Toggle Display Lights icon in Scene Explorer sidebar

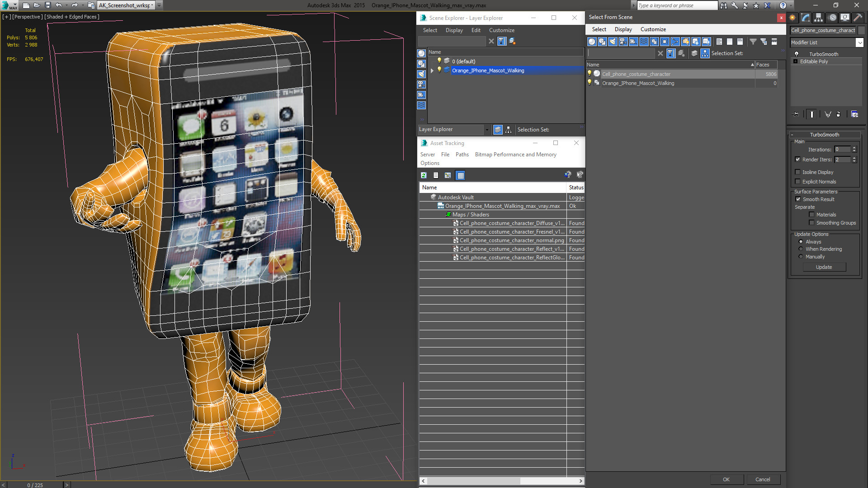pos(421,74)
